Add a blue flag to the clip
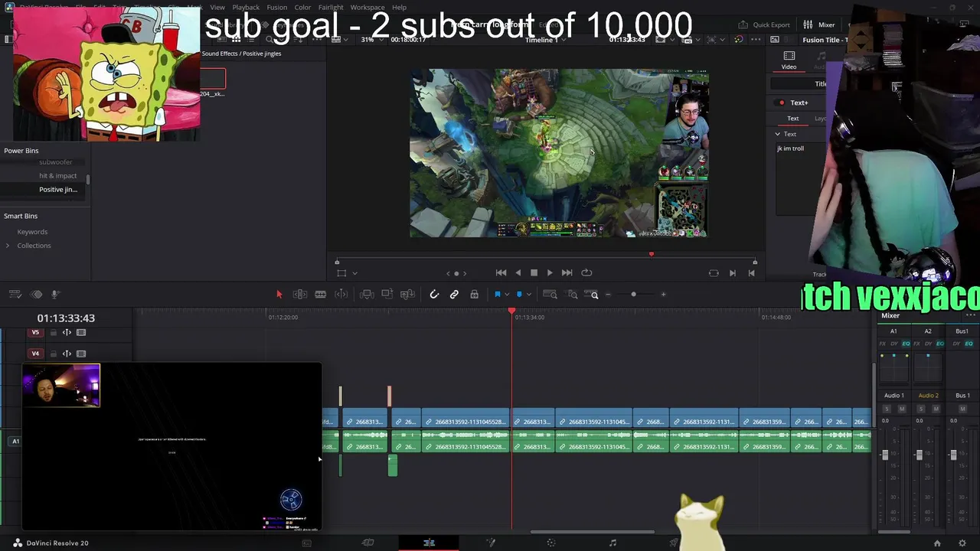980x551 pixels. pyautogui.click(x=497, y=295)
